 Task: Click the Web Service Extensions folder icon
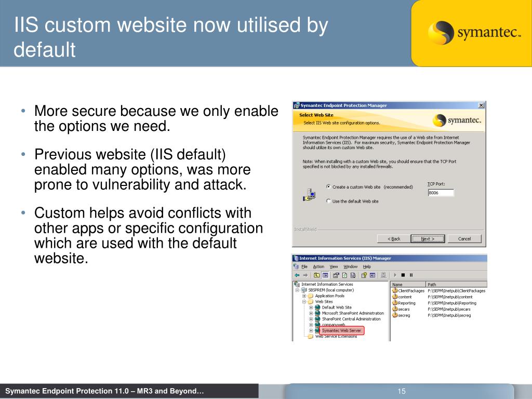click(x=310, y=337)
